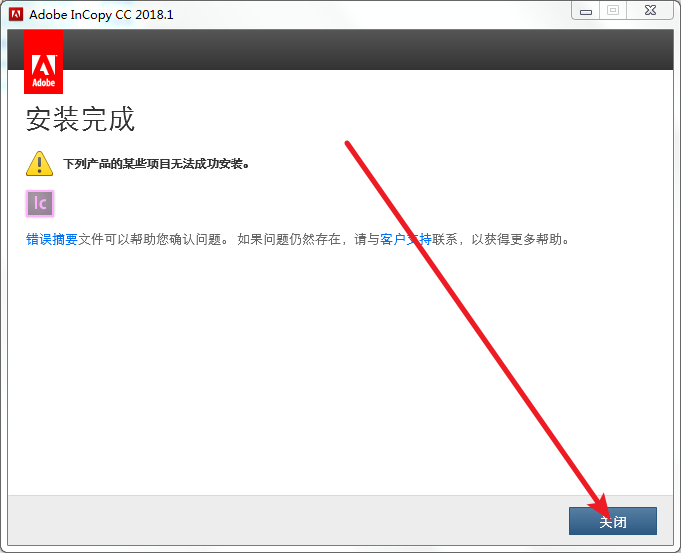The height and width of the screenshot is (553, 681).
Task: Close the window with the X button
Action: click(x=650, y=11)
